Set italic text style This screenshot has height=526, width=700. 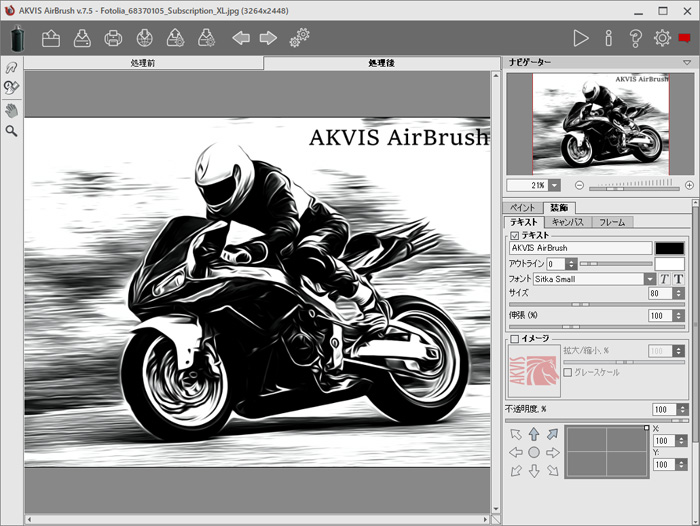point(664,279)
